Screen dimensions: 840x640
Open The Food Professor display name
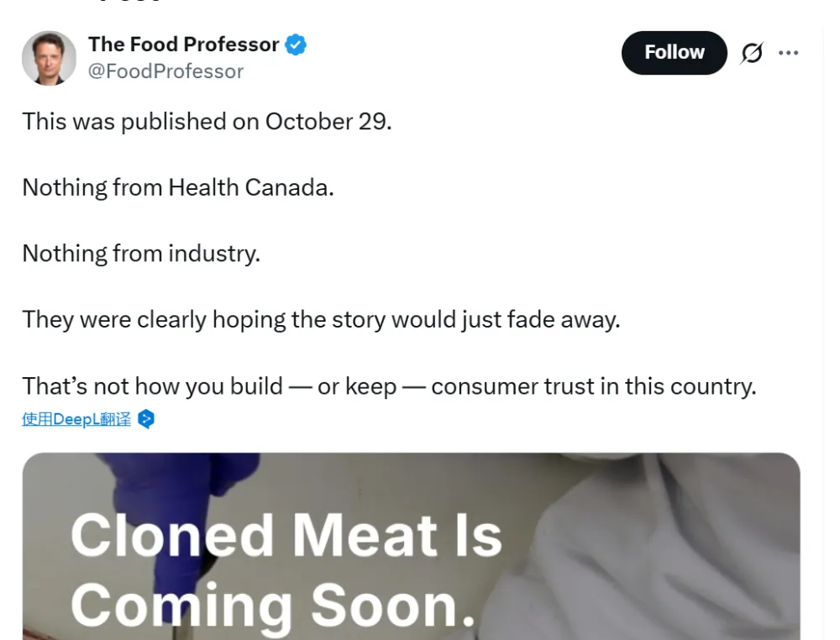(183, 45)
